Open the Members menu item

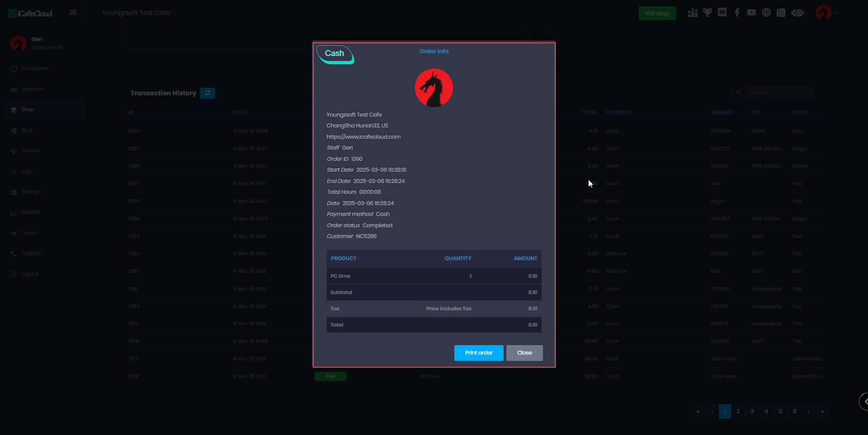33,89
